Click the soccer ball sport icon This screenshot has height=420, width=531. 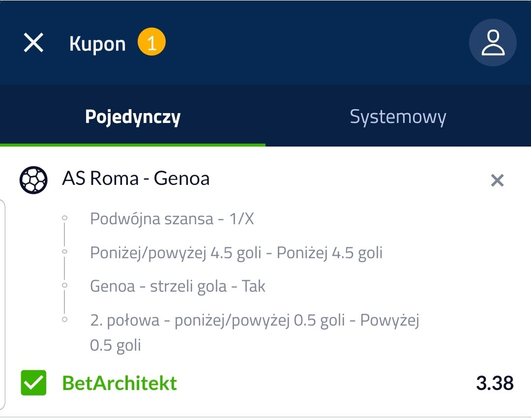tap(33, 180)
